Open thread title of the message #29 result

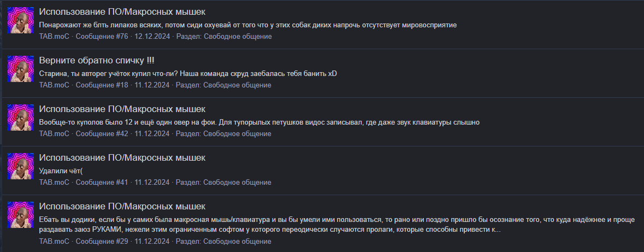point(122,206)
